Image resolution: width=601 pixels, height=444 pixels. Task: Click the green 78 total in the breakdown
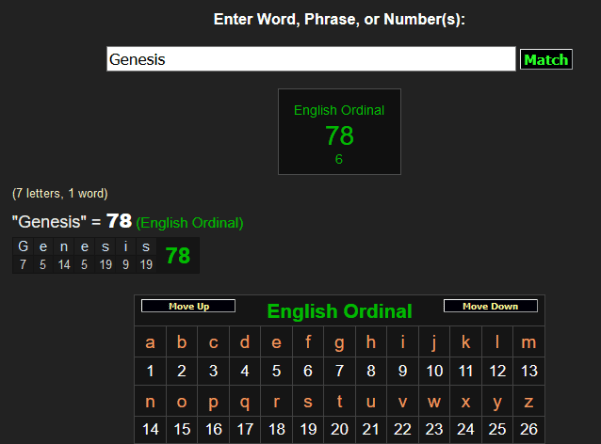pyautogui.click(x=178, y=256)
